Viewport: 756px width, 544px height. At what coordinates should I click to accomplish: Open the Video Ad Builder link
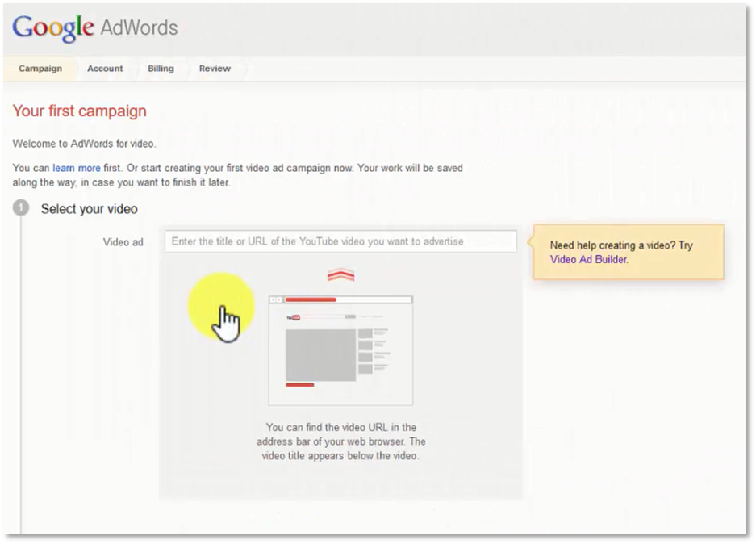tap(589, 259)
